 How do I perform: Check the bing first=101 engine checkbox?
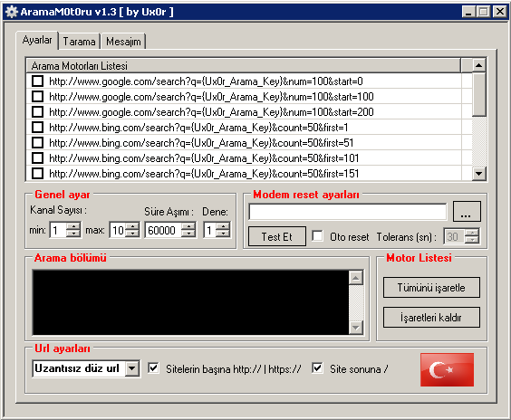click(38, 157)
